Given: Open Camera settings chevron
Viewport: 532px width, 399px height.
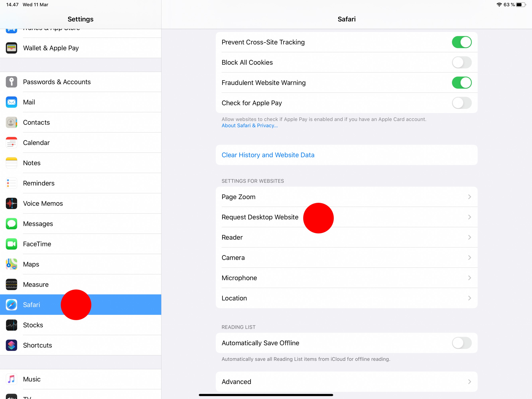Looking at the screenshot, I should tap(469, 258).
